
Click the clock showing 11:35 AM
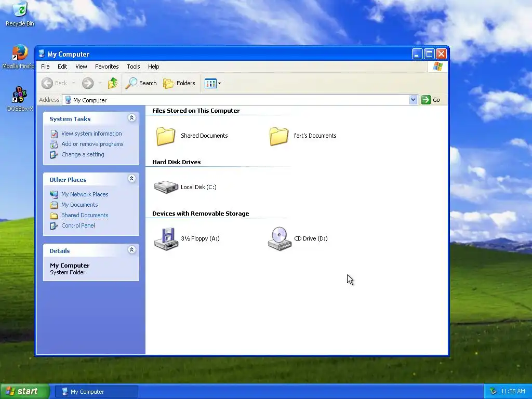(x=513, y=392)
